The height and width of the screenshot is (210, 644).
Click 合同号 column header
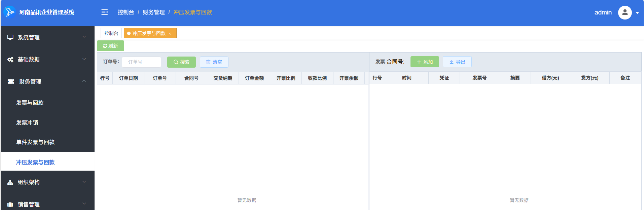point(191,78)
